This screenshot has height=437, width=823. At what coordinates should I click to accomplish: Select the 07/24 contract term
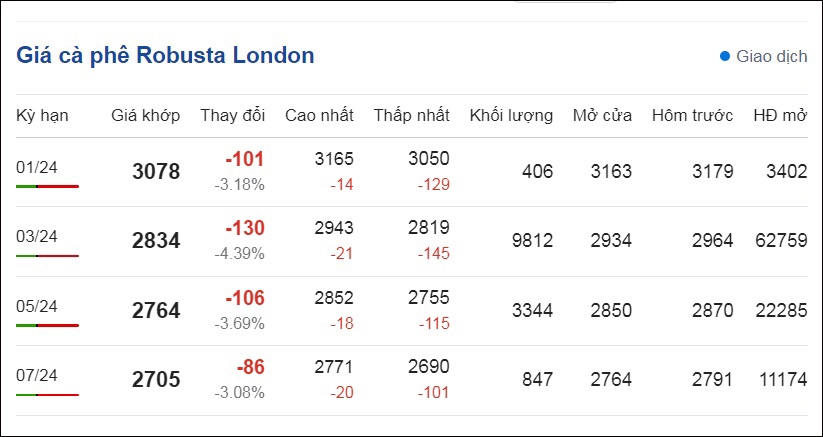coord(37,375)
